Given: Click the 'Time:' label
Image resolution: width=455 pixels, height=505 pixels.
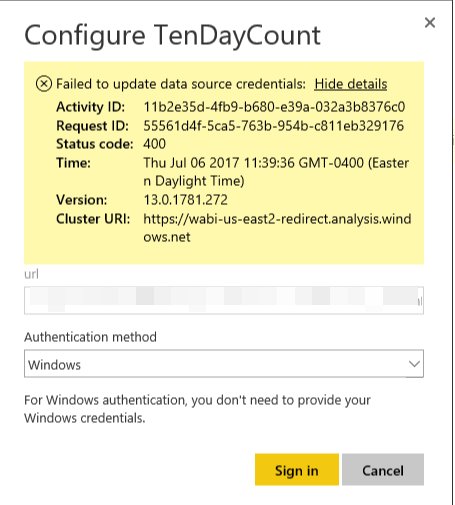Looking at the screenshot, I should click(x=73, y=163).
